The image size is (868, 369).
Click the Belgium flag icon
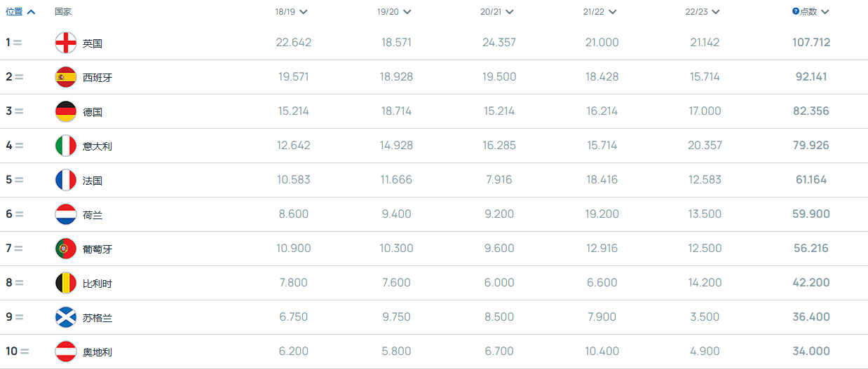click(66, 283)
